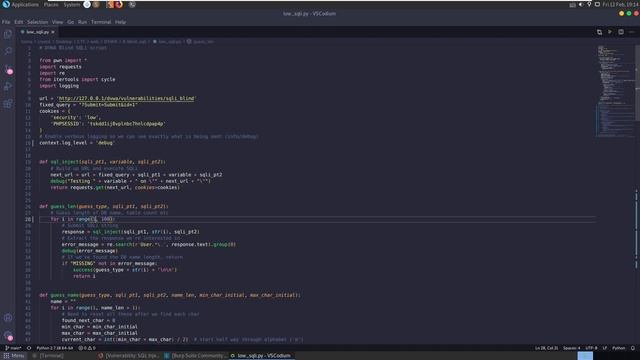The image size is (640, 360).
Task: Open the Help menu
Action: (x=120, y=22)
